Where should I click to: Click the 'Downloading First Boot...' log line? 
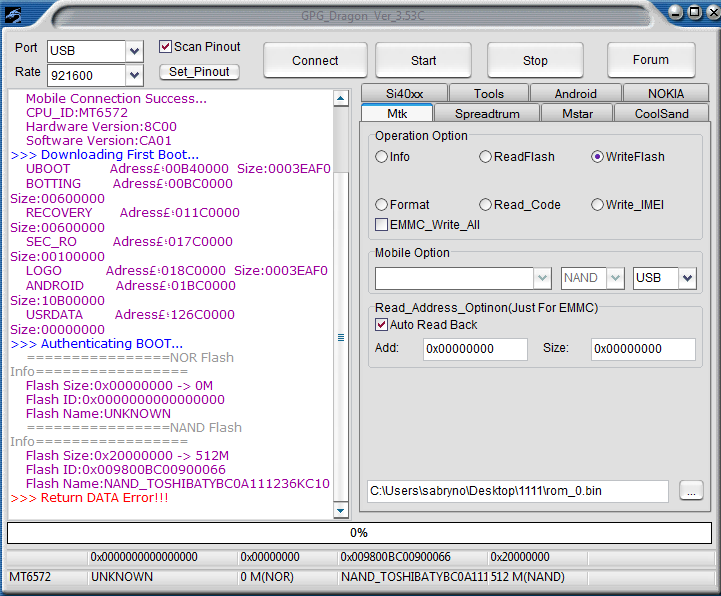(105, 155)
